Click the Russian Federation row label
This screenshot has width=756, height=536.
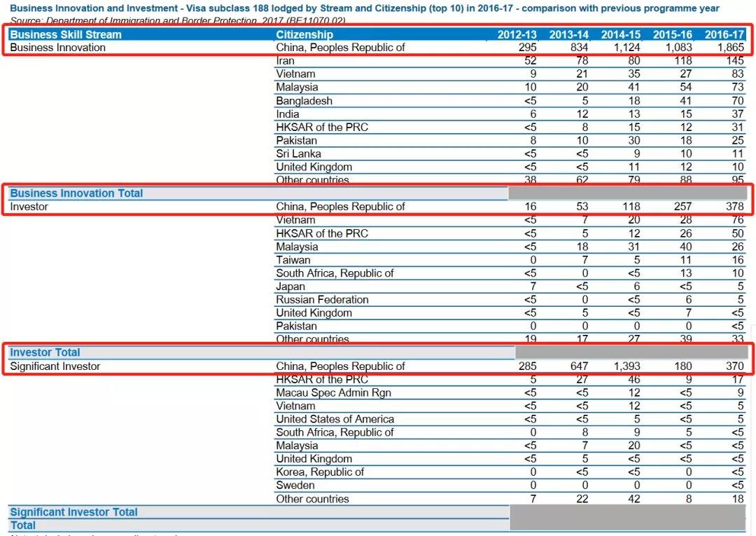coord(322,300)
